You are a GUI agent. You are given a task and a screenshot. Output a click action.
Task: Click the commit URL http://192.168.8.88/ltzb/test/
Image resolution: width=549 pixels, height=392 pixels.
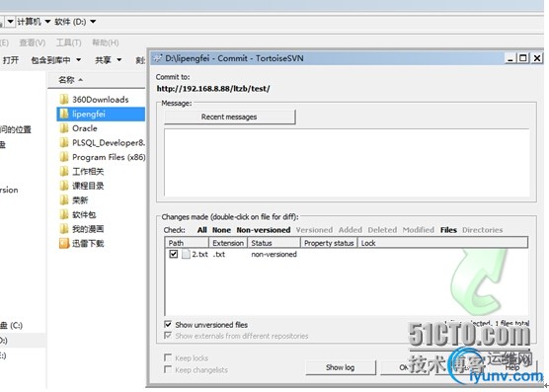coord(213,89)
